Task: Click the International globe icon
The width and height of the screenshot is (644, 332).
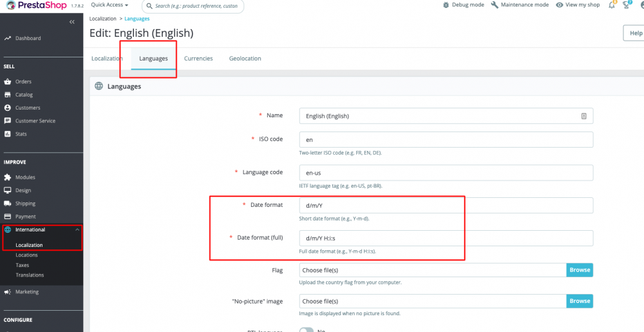Action: tap(7, 229)
